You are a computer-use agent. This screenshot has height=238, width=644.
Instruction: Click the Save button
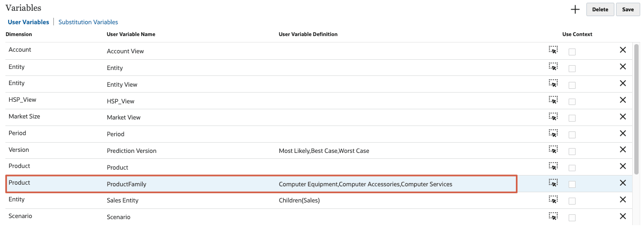click(628, 9)
